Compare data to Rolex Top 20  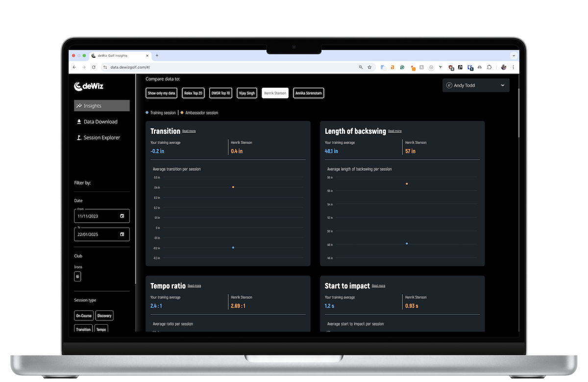[x=193, y=93]
